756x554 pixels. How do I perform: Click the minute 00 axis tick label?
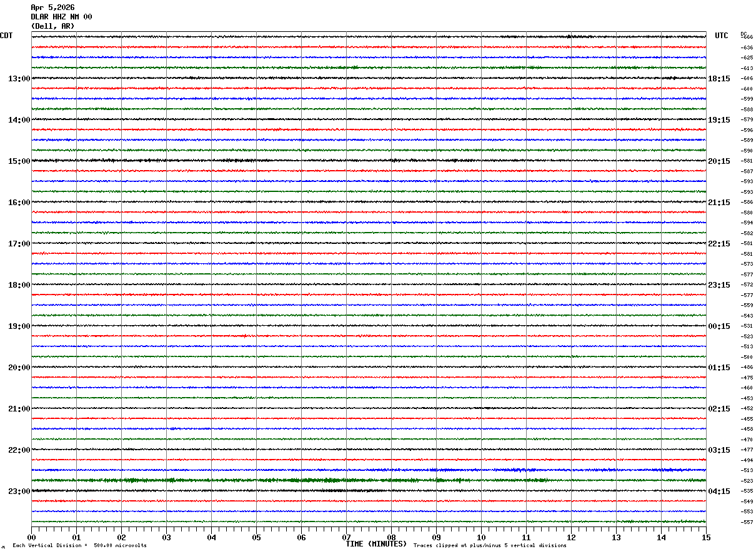click(x=31, y=537)
